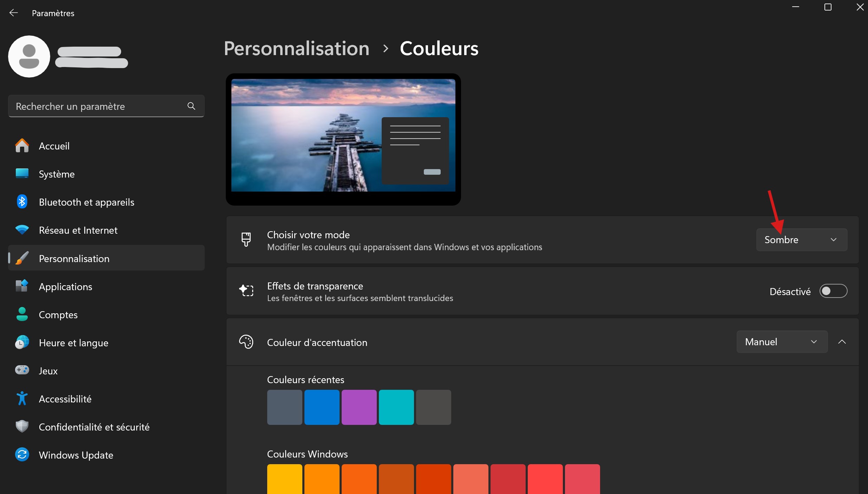This screenshot has height=494, width=868.
Task: Close the Paramètres window
Action: coord(860,7)
